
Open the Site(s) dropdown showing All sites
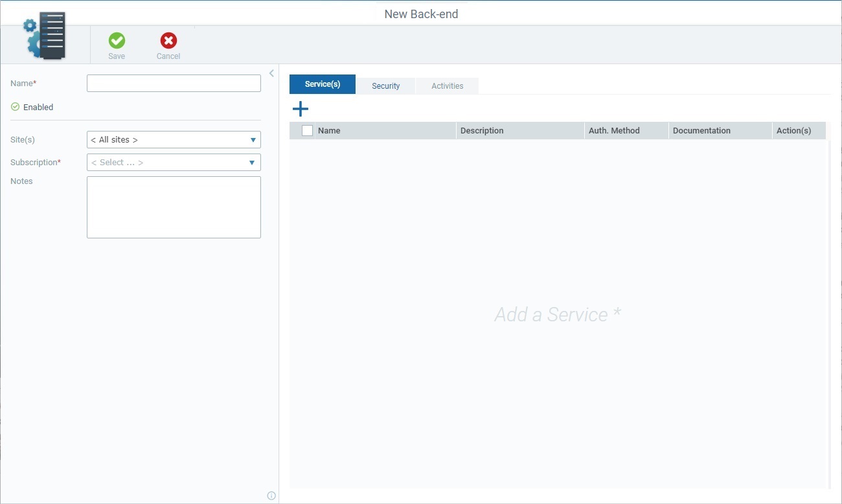(x=174, y=139)
